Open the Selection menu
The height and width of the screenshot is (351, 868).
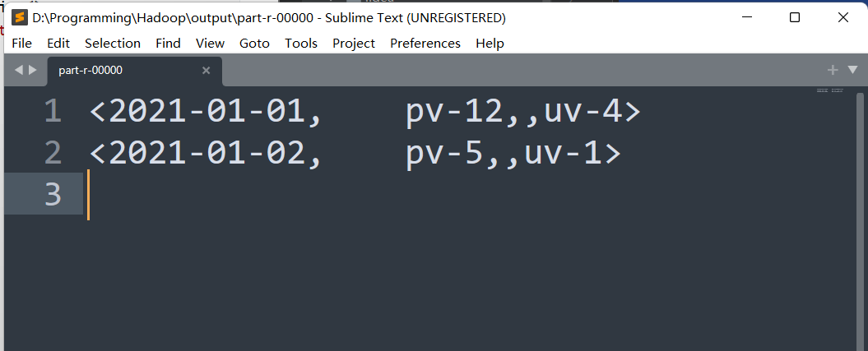(113, 43)
